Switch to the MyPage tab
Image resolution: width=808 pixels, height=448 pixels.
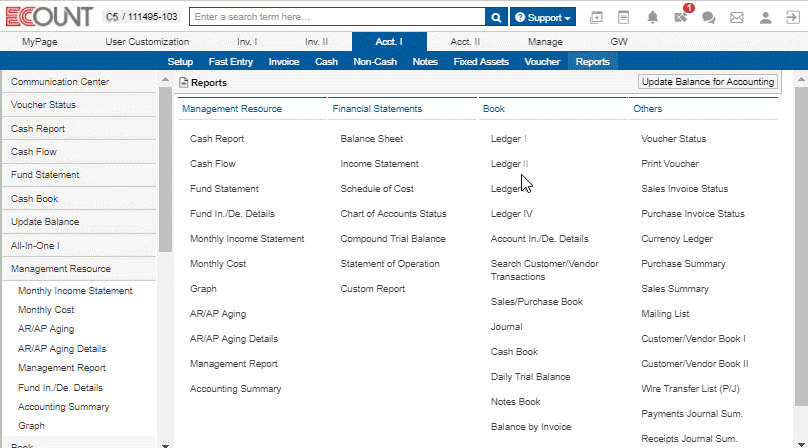click(40, 42)
